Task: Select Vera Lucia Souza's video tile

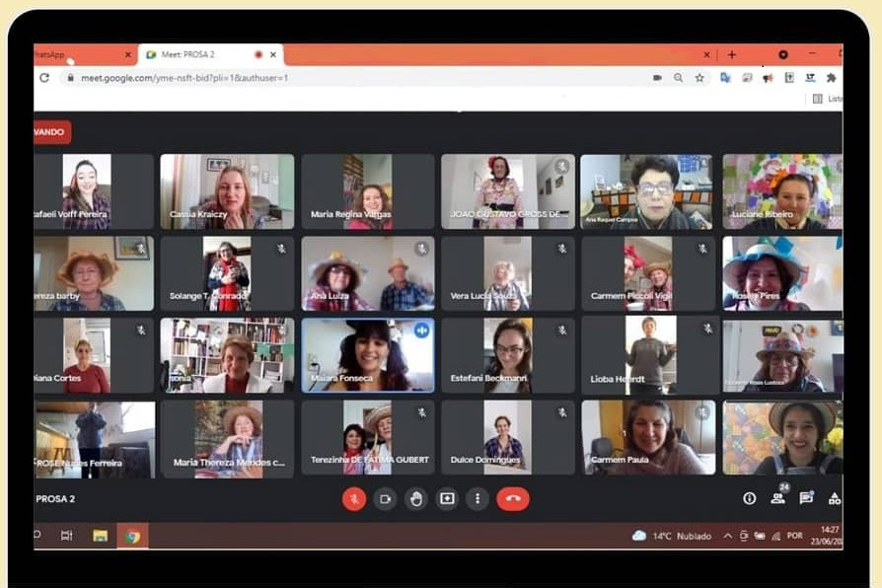Action: (x=508, y=273)
